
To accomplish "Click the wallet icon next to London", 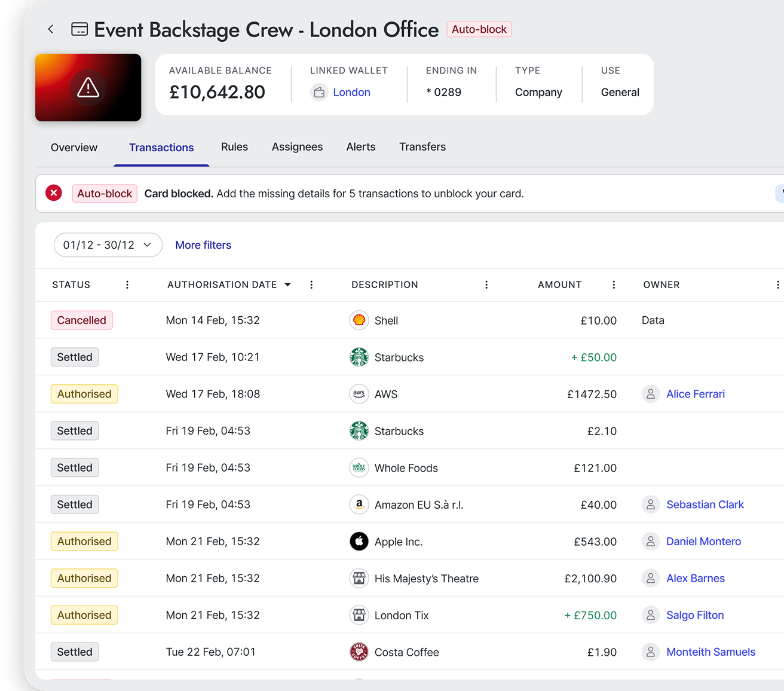I will (x=319, y=92).
